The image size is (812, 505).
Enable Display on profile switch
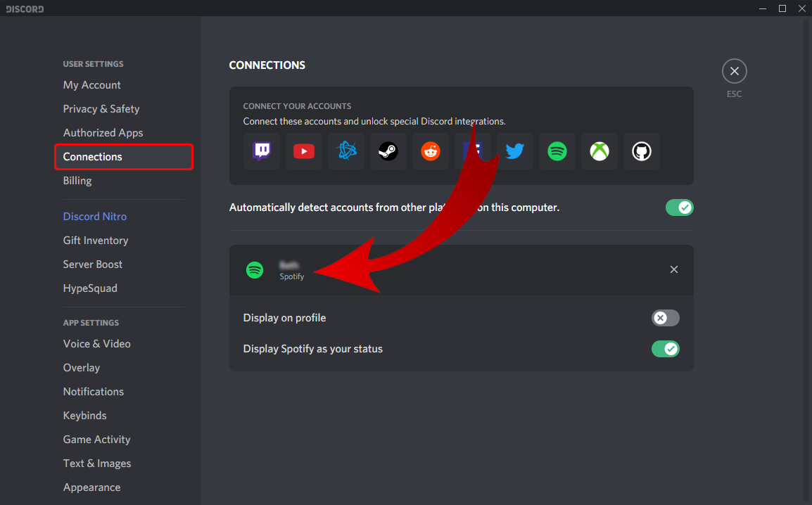click(666, 318)
